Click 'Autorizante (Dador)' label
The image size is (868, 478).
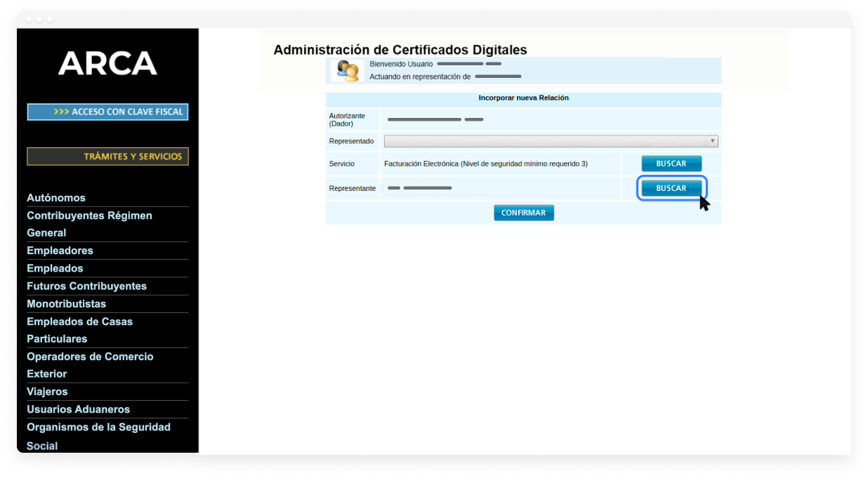point(347,120)
